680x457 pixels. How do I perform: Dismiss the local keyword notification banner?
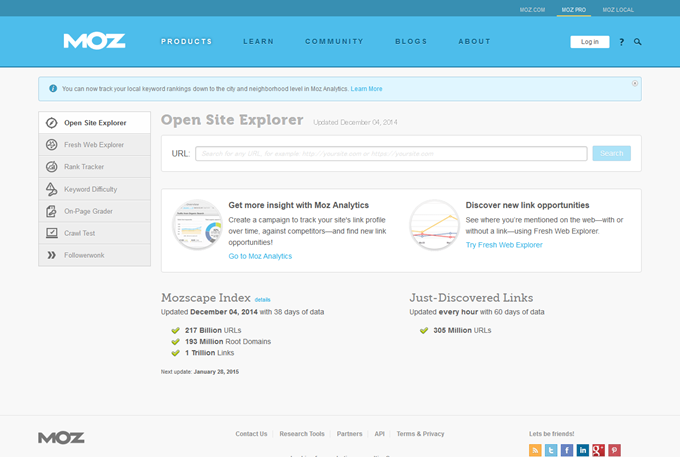click(634, 83)
